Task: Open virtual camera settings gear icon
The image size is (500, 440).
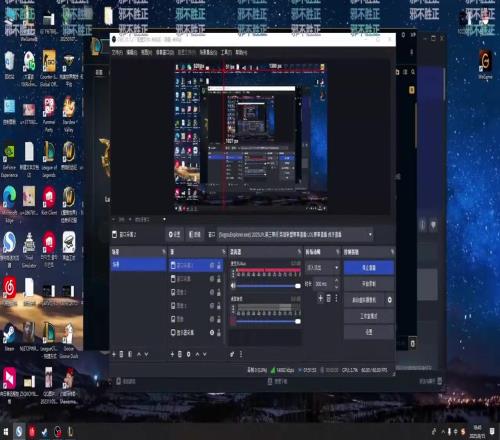Action: pyautogui.click(x=389, y=300)
